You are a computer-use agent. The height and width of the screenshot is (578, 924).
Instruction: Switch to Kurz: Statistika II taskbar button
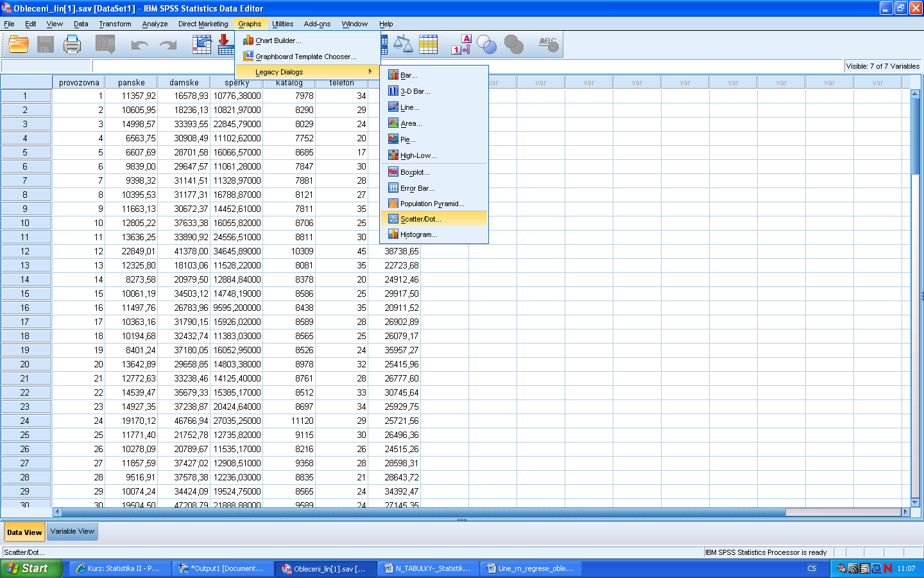click(120, 568)
